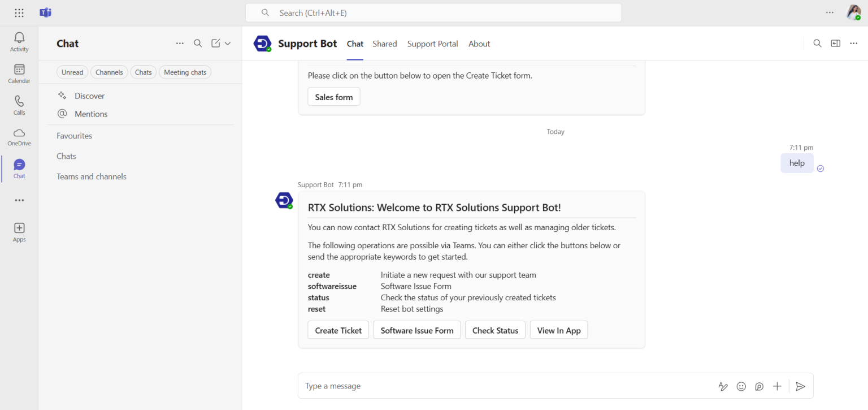Click the Type a message field
Screen dimensions: 868x410
pos(506,386)
